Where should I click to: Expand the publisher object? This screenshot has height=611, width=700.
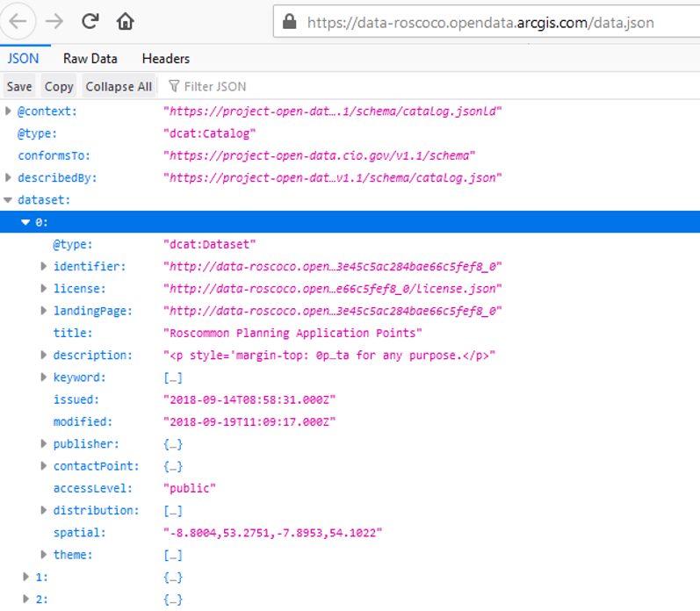coord(44,444)
